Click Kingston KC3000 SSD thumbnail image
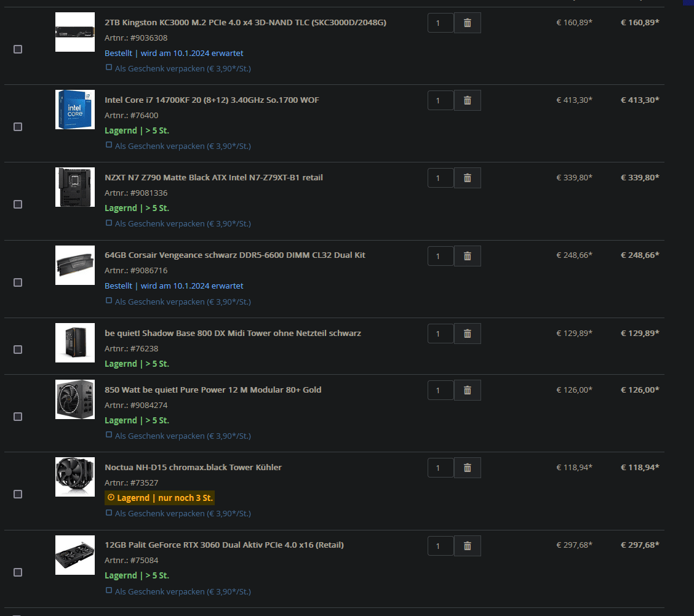This screenshot has width=694, height=616. (x=75, y=32)
